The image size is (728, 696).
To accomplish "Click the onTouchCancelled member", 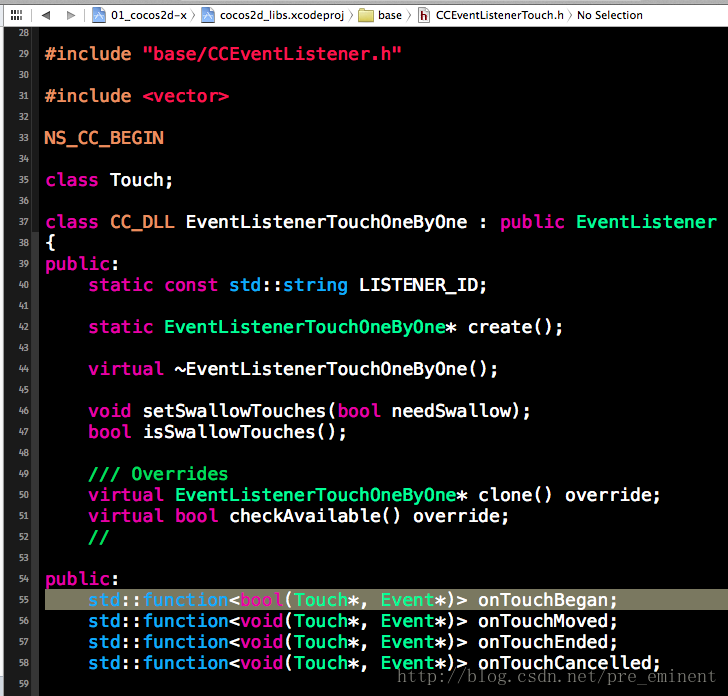I will tap(564, 663).
